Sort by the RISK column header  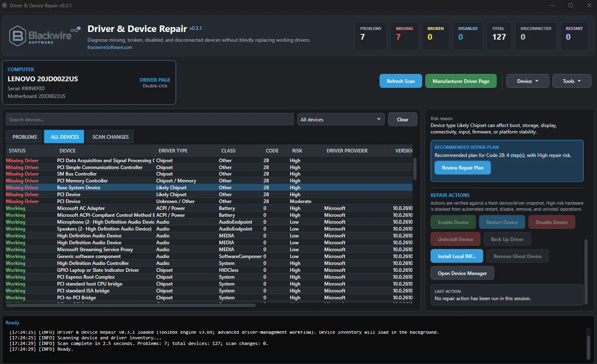click(305, 150)
